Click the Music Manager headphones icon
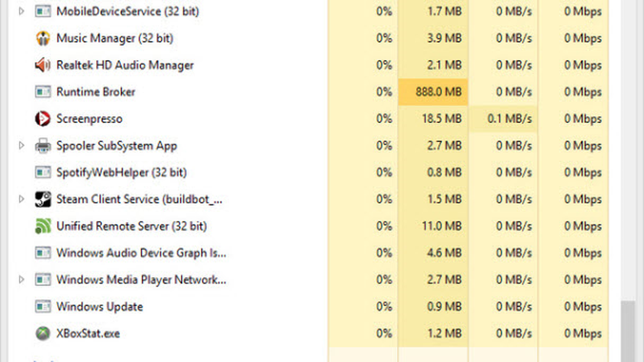 (42, 38)
